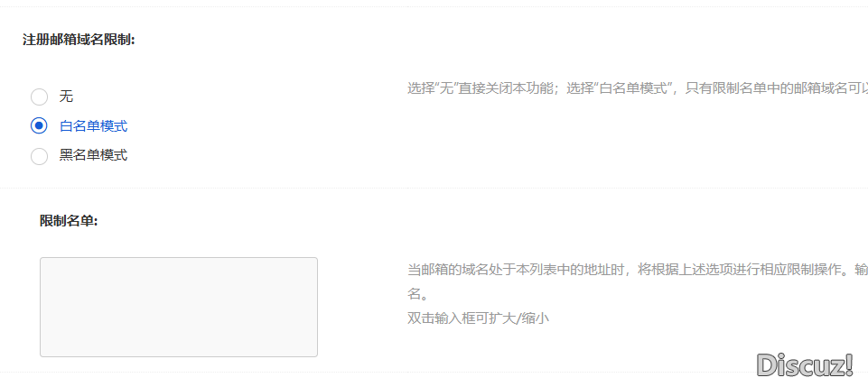Click the 限制名单 heading label
The image size is (868, 387).
click(x=69, y=221)
